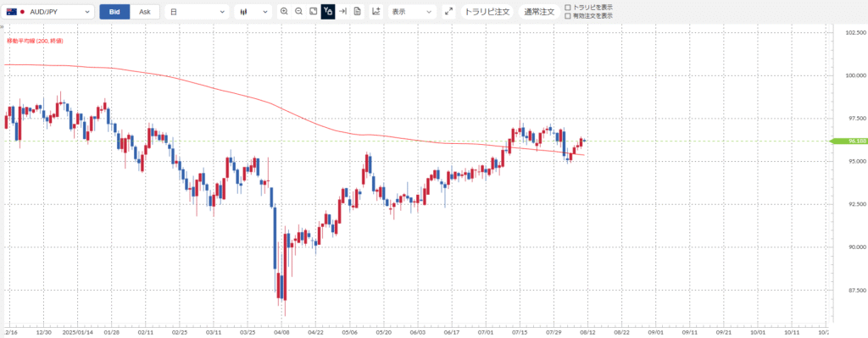This screenshot has height=338, width=868.
Task: Open the document template icon
Action: 357,12
